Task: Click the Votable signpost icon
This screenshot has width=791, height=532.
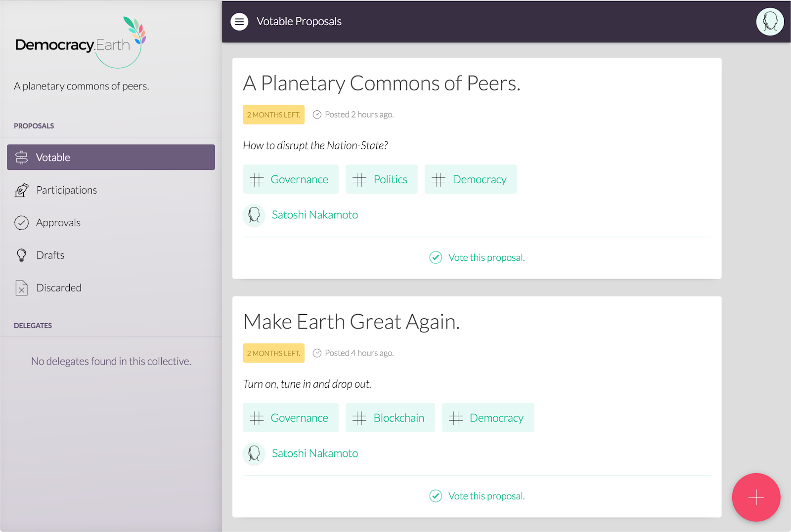Action: [x=22, y=157]
